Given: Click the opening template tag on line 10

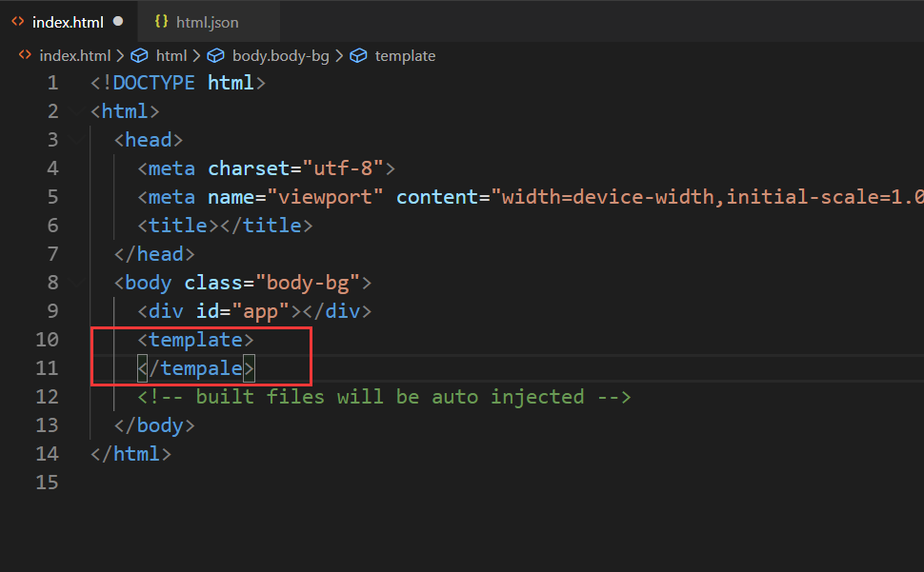Looking at the screenshot, I should 195,340.
